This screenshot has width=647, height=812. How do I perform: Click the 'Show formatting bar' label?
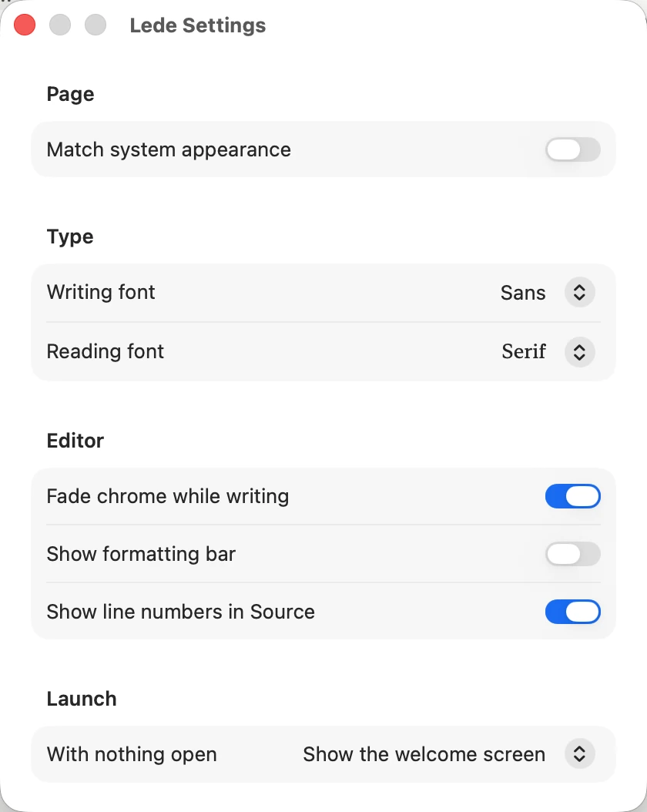coord(141,554)
